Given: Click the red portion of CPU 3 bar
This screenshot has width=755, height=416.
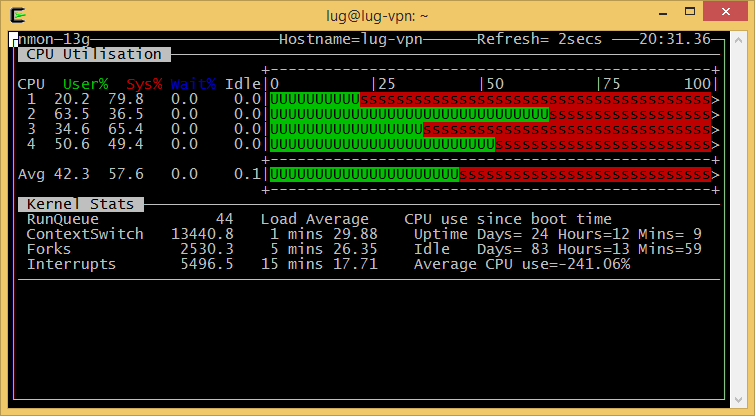Looking at the screenshot, I should coord(565,129).
